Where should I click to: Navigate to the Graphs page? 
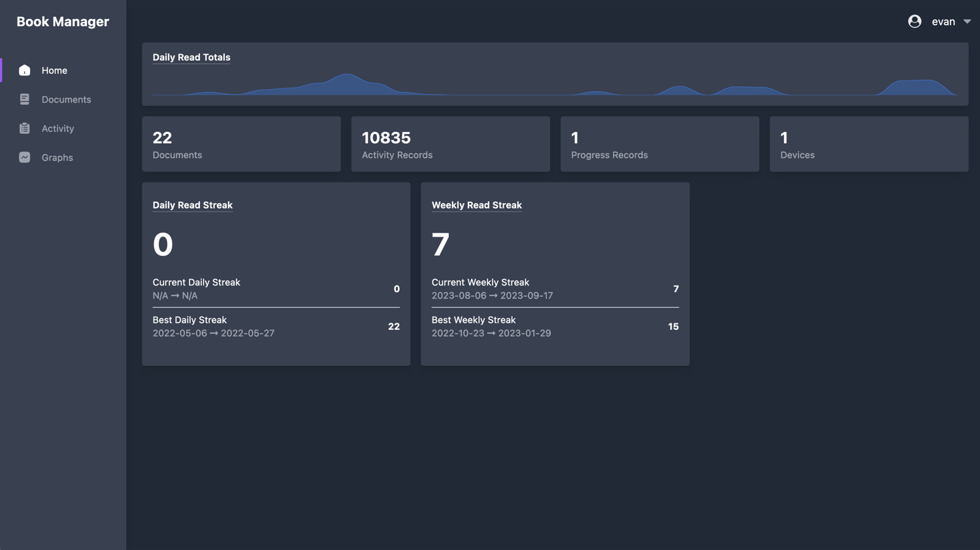(x=57, y=157)
